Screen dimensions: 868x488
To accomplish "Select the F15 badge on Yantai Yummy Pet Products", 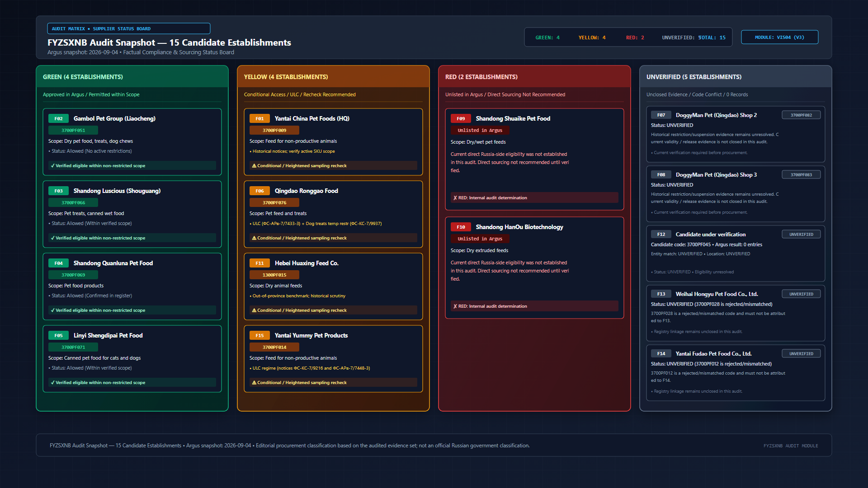I will click(259, 335).
